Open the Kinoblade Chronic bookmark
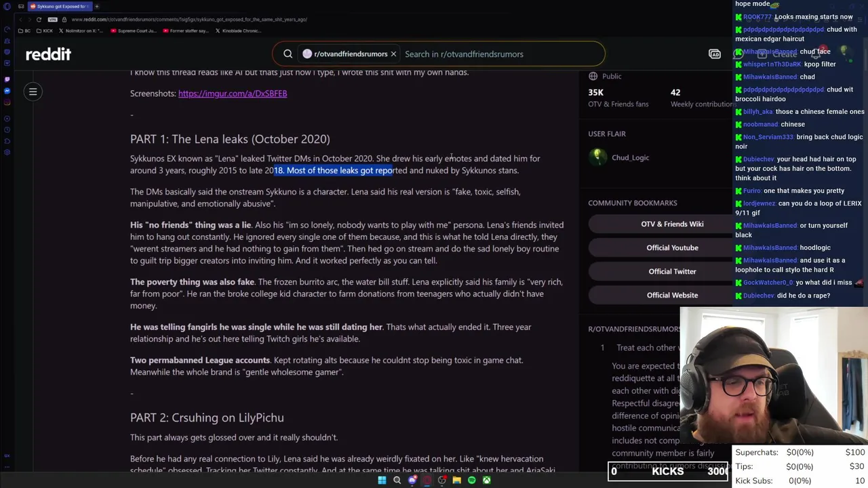The image size is (868, 488). pyautogui.click(x=238, y=30)
